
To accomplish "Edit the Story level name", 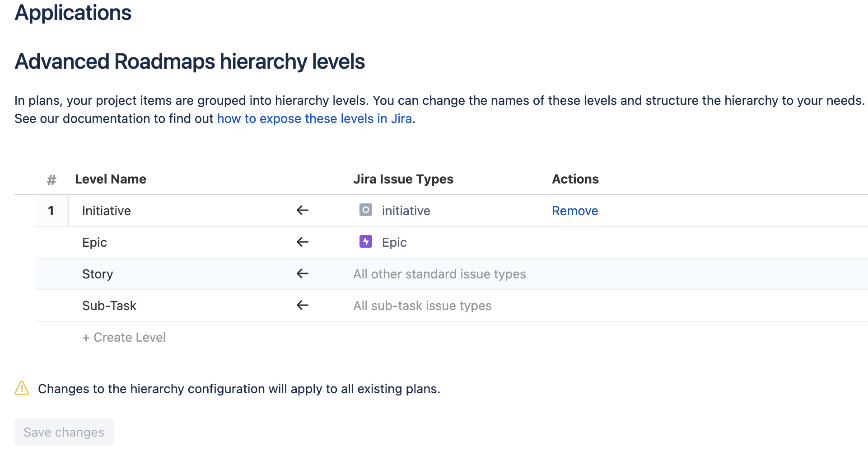I will point(98,274).
